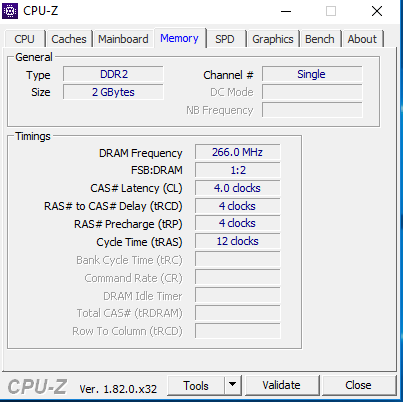This screenshot has height=402, width=403.
Task: Select the 12 clocks tRAS value
Action: click(x=237, y=241)
